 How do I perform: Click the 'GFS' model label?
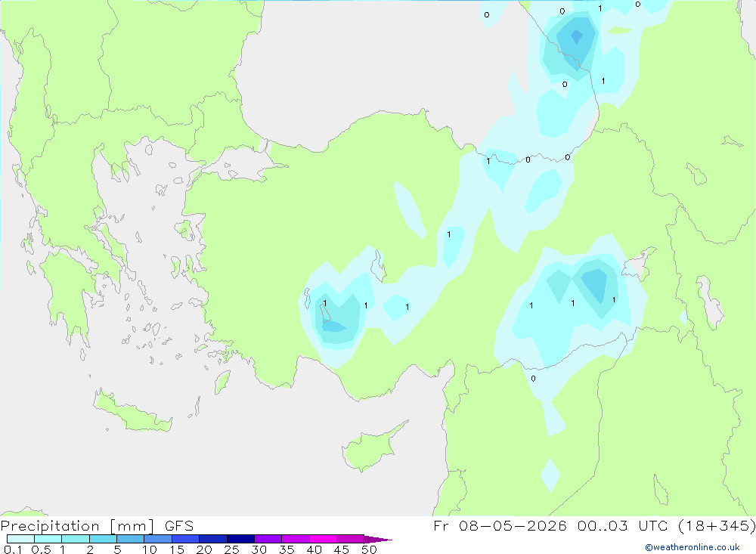(x=179, y=525)
